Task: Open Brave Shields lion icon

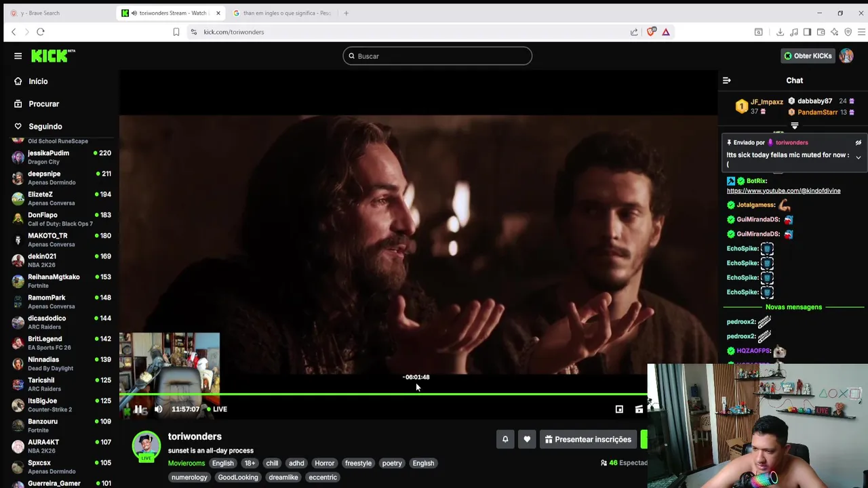Action: (x=652, y=32)
